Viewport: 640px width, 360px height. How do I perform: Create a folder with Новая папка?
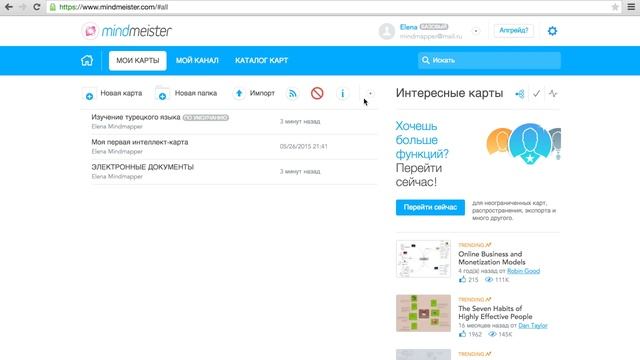(x=186, y=93)
